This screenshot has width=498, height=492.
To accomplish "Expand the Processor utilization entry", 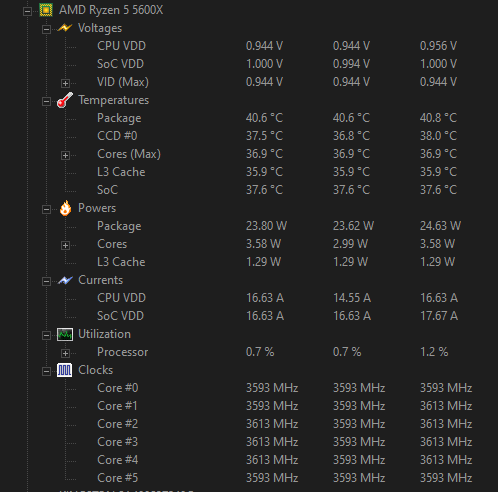I will coord(65,353).
